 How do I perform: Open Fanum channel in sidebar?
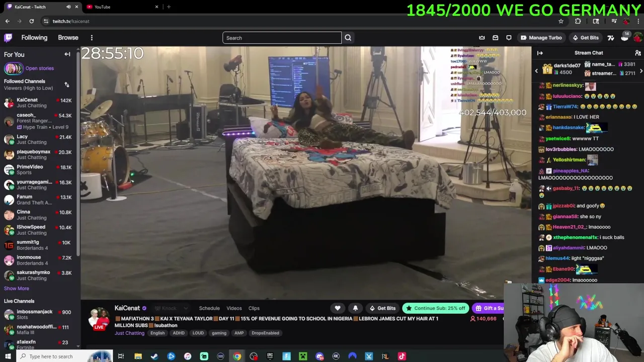[38, 200]
